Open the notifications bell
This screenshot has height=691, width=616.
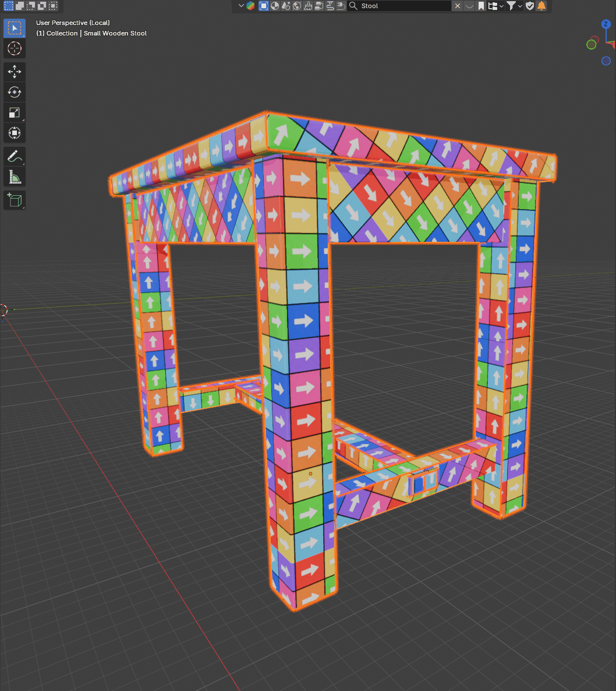point(541,6)
